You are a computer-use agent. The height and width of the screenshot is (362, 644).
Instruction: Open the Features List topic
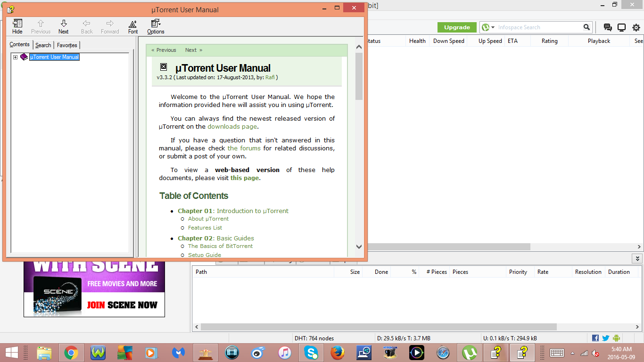pyautogui.click(x=205, y=228)
